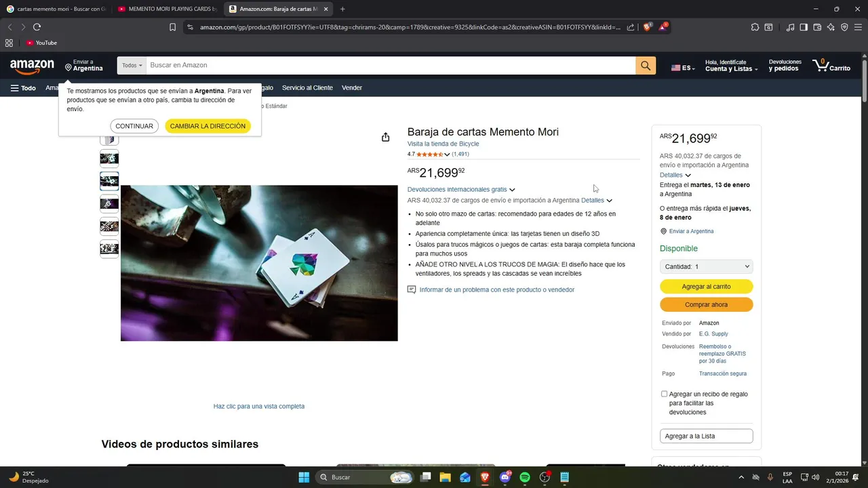Open the browser hamburger menu
868x488 pixels.
coord(858,27)
